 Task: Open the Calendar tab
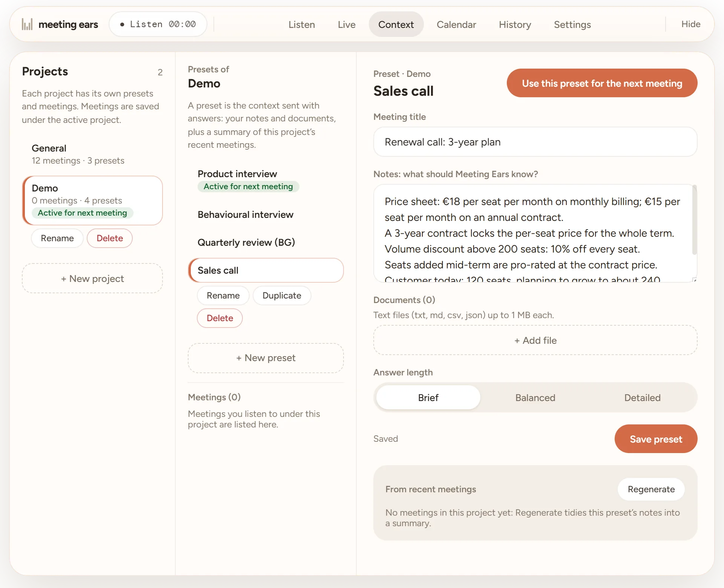456,24
